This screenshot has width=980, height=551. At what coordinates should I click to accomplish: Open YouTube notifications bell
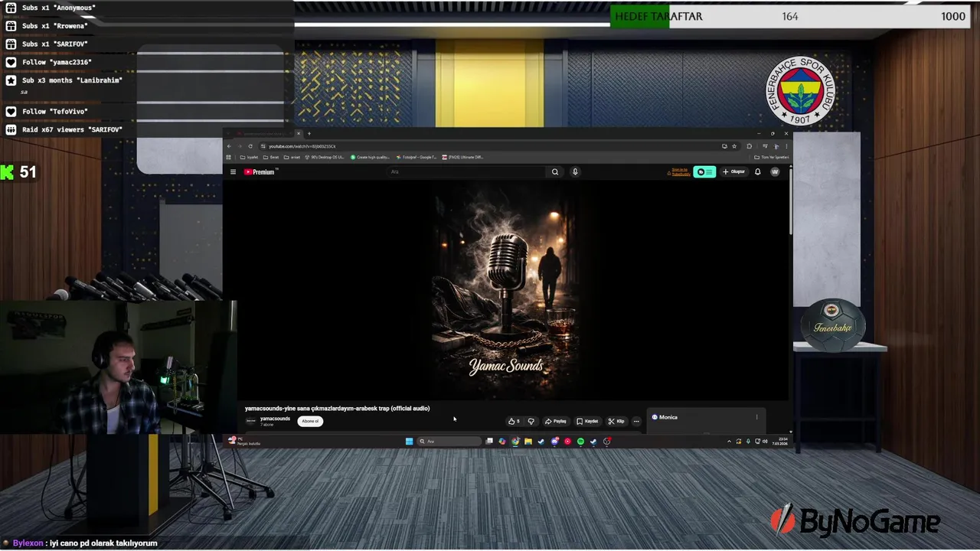pyautogui.click(x=758, y=171)
